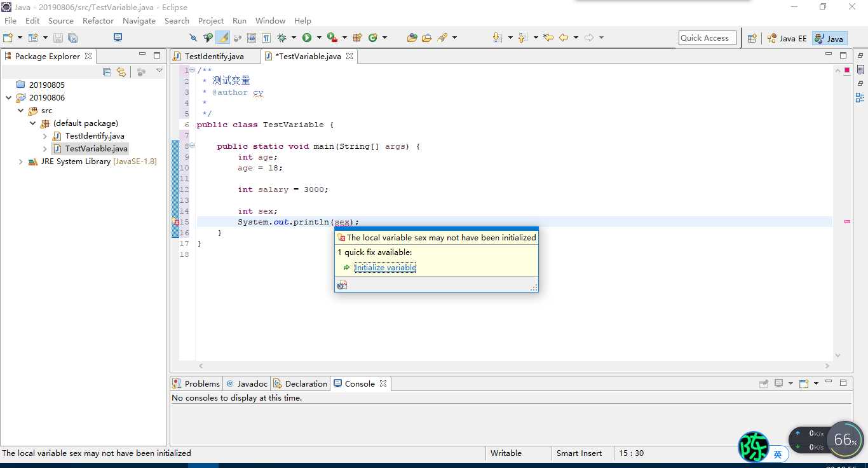This screenshot has width=868, height=468.
Task: Collapse main method fold on line 8
Action: click(x=193, y=146)
